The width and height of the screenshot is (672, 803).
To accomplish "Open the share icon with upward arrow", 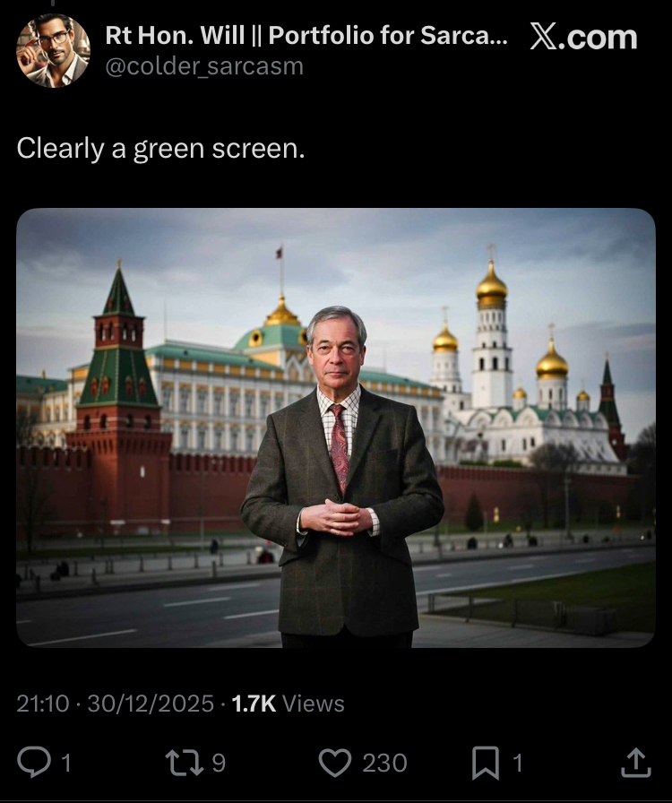I will 635,763.
